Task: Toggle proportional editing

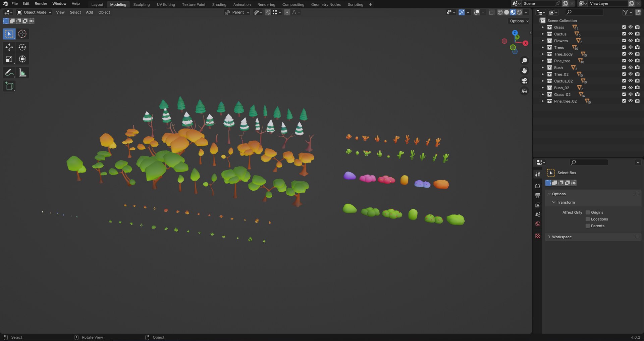Action: click(287, 12)
